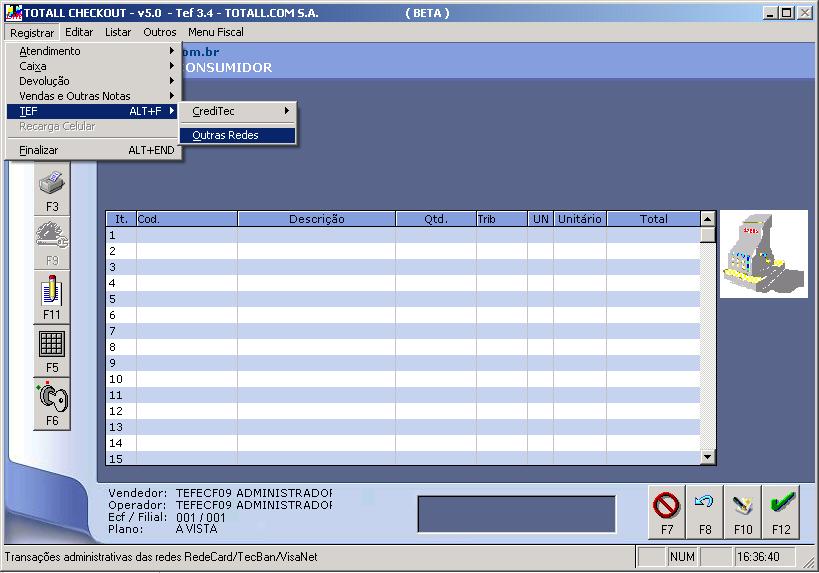Click the F6 keys icon button
Viewport: 819px width, 573px height.
tap(52, 404)
